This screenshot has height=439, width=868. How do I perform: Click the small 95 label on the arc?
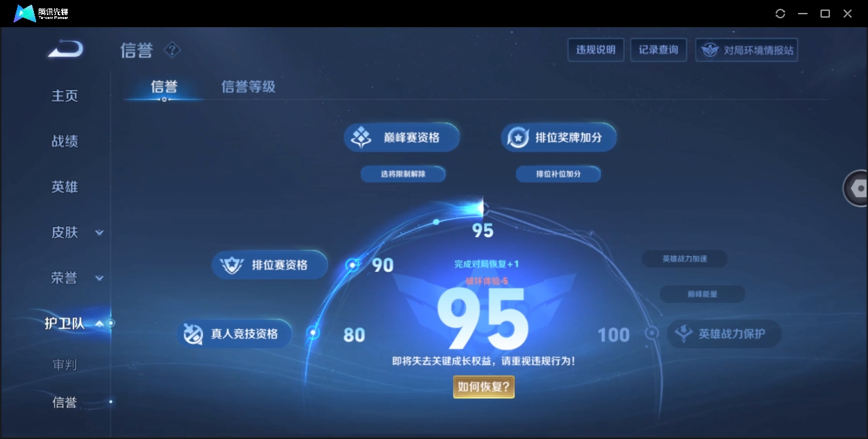[483, 230]
